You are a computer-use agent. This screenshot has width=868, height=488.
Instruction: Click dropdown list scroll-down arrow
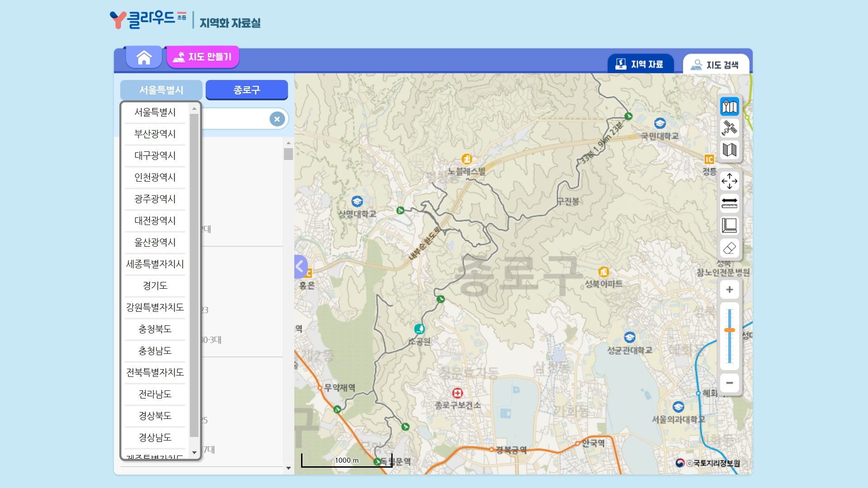pos(194,452)
